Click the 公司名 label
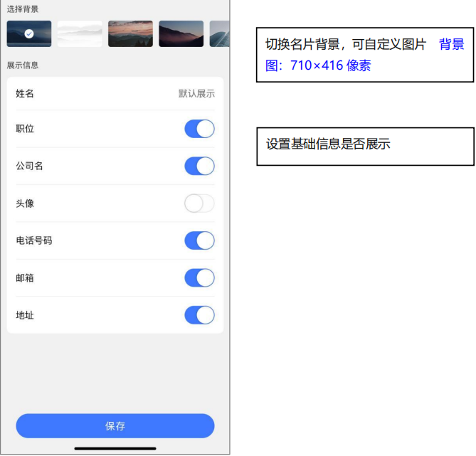 coord(29,166)
